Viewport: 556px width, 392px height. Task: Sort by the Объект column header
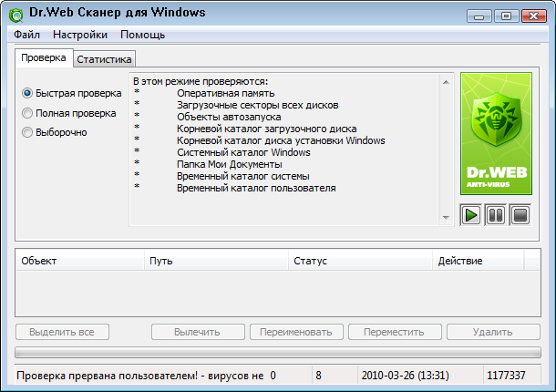[80, 261]
